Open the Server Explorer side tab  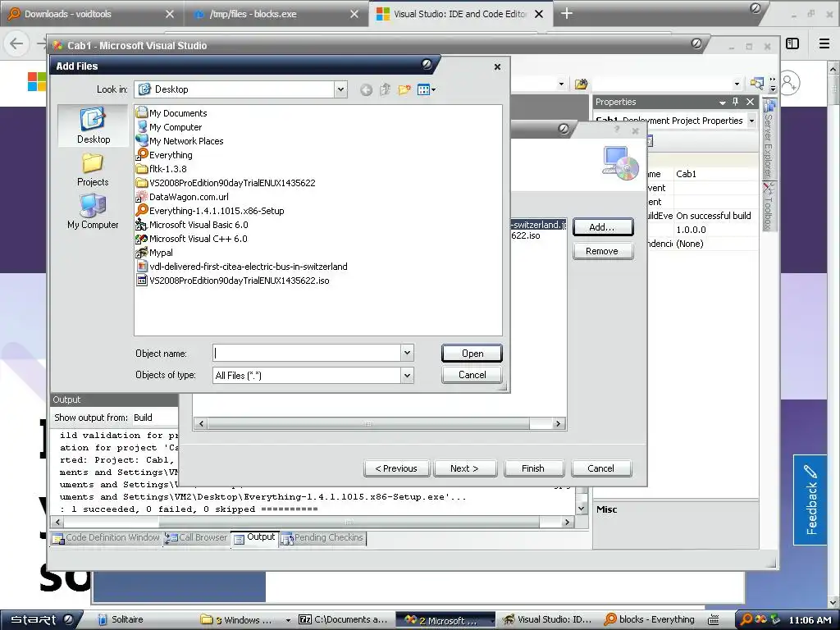click(x=769, y=139)
